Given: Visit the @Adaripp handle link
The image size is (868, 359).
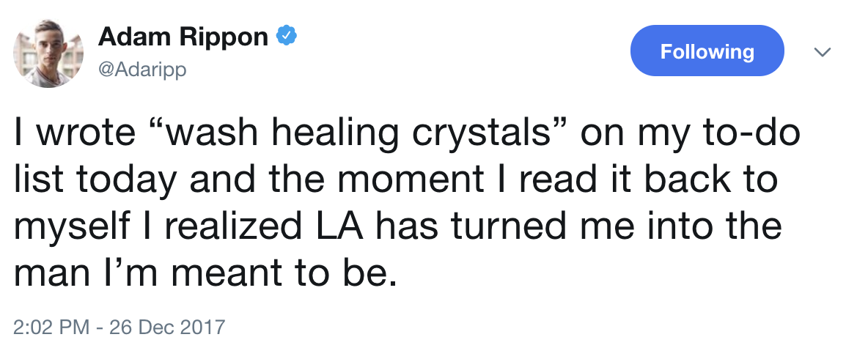Looking at the screenshot, I should point(142,70).
